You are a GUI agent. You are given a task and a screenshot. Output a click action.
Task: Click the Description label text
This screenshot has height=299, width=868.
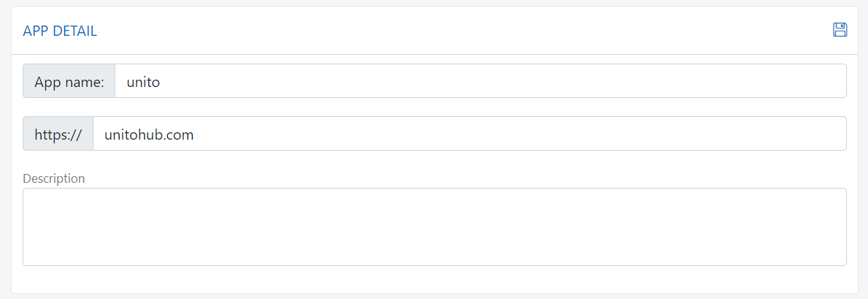54,178
